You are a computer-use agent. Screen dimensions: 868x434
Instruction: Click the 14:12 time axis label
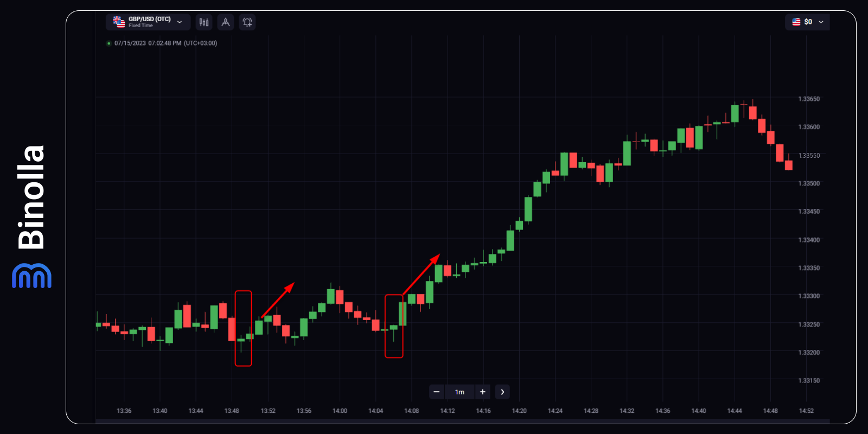[x=448, y=411]
